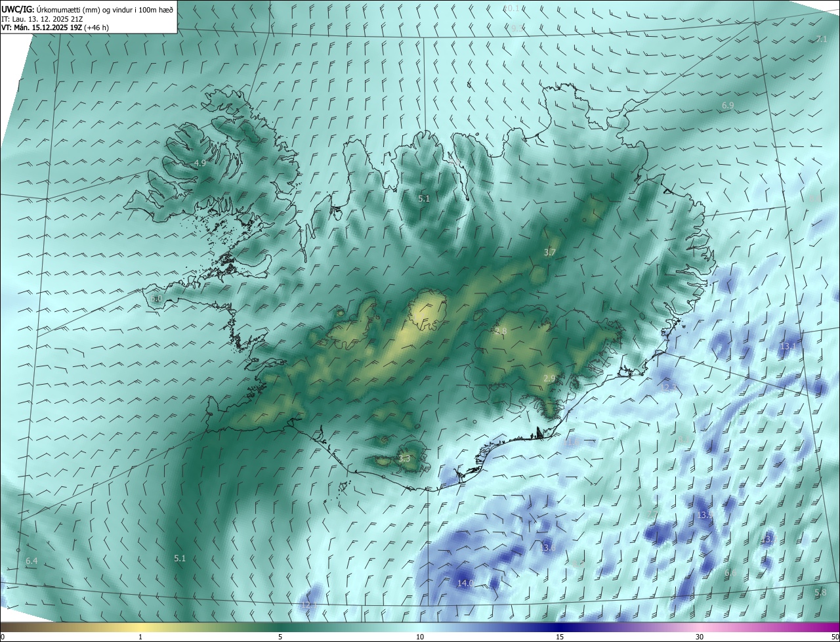
Task: Click the 'IT: Lau. 13. 12. 2025 21Z' line
Action: tap(42, 19)
